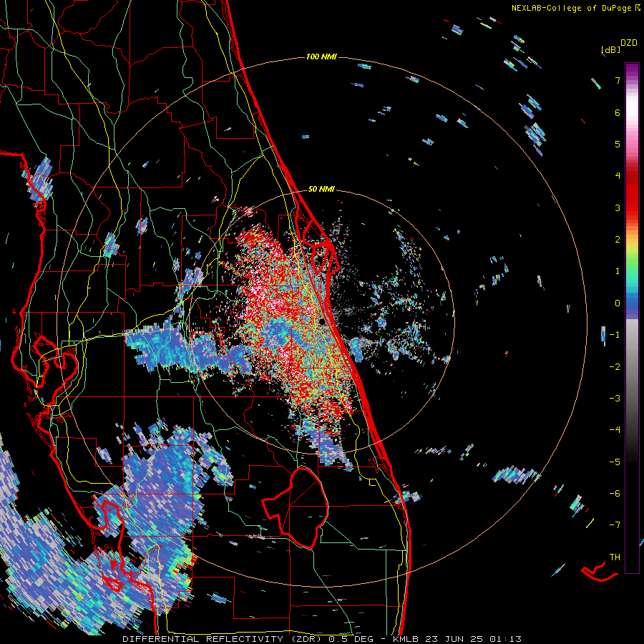The height and width of the screenshot is (644, 644).
Task: Click the DZD label above the color scale
Action: coord(629,43)
